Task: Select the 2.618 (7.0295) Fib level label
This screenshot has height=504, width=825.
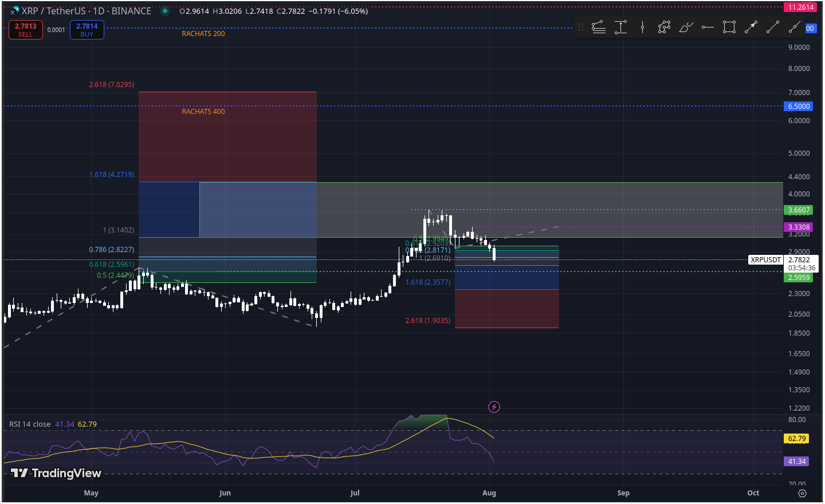Action: click(112, 85)
